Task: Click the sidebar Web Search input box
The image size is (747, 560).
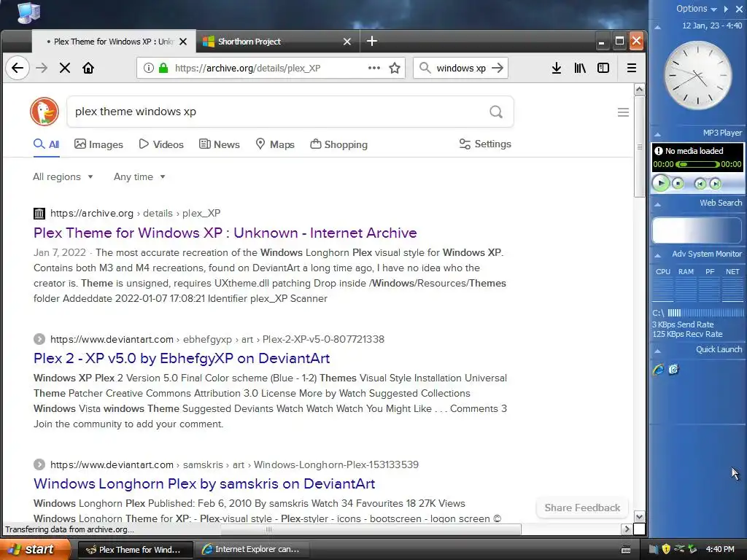Action: (697, 230)
